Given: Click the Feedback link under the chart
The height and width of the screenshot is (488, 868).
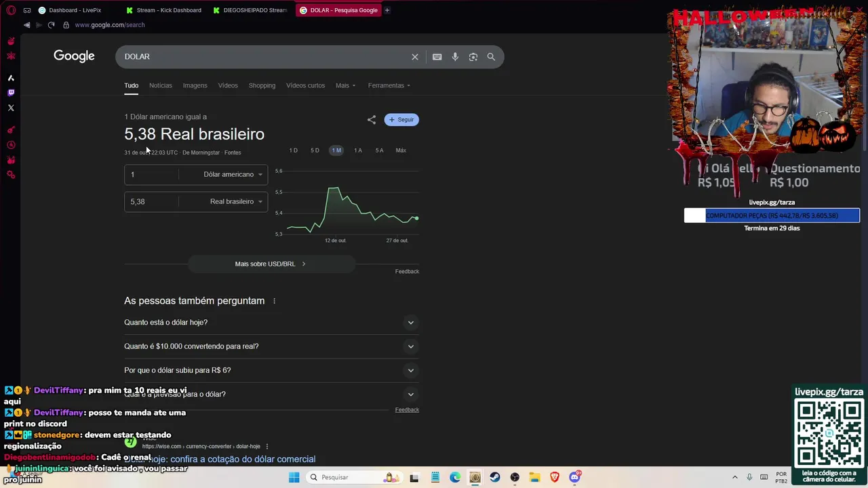Looking at the screenshot, I should (x=407, y=271).
